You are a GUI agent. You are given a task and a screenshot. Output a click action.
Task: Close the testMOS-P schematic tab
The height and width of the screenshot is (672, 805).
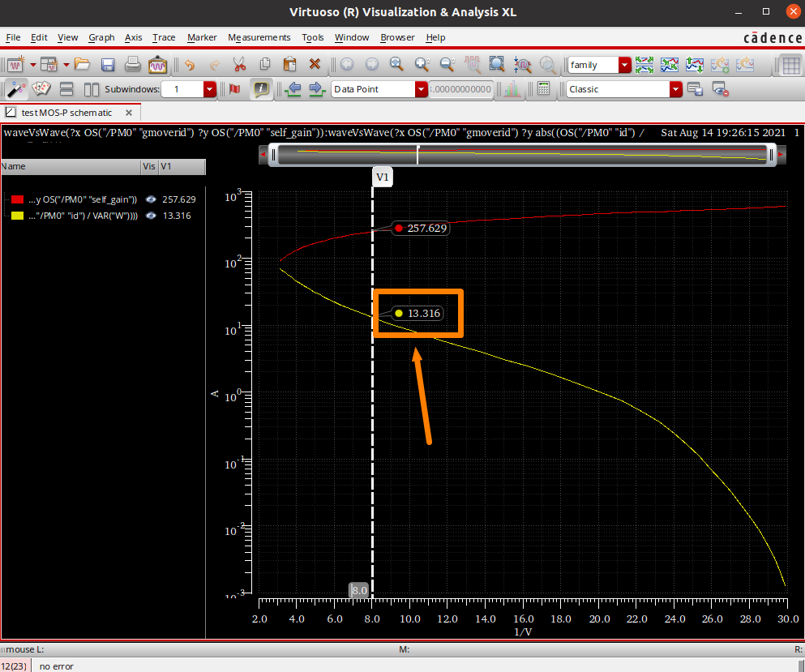click(129, 113)
